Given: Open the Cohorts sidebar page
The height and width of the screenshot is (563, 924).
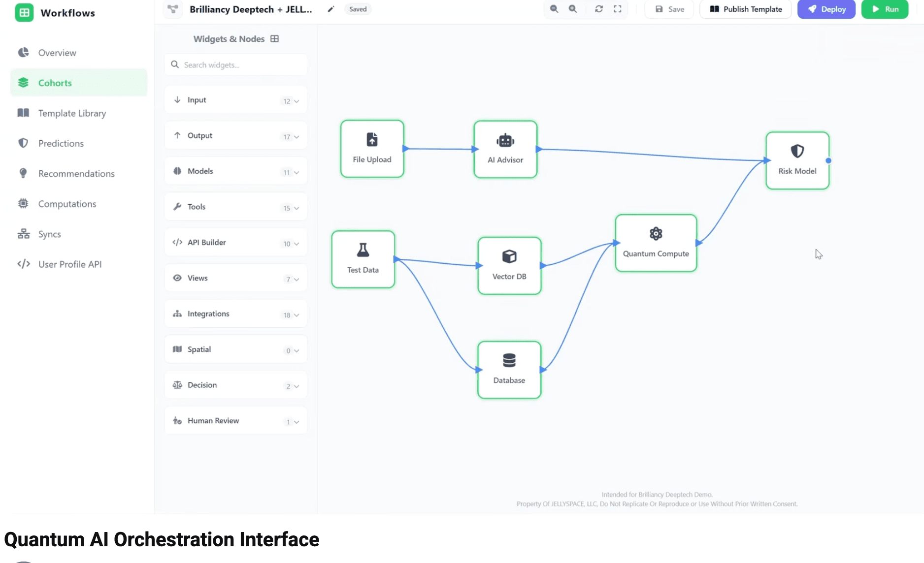Looking at the screenshot, I should pyautogui.click(x=79, y=83).
